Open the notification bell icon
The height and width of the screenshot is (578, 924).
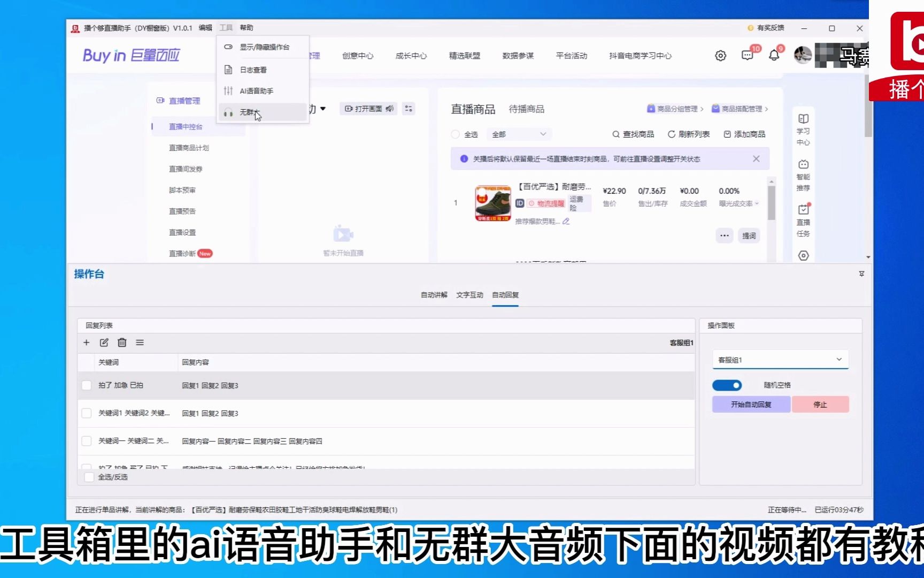coord(774,55)
